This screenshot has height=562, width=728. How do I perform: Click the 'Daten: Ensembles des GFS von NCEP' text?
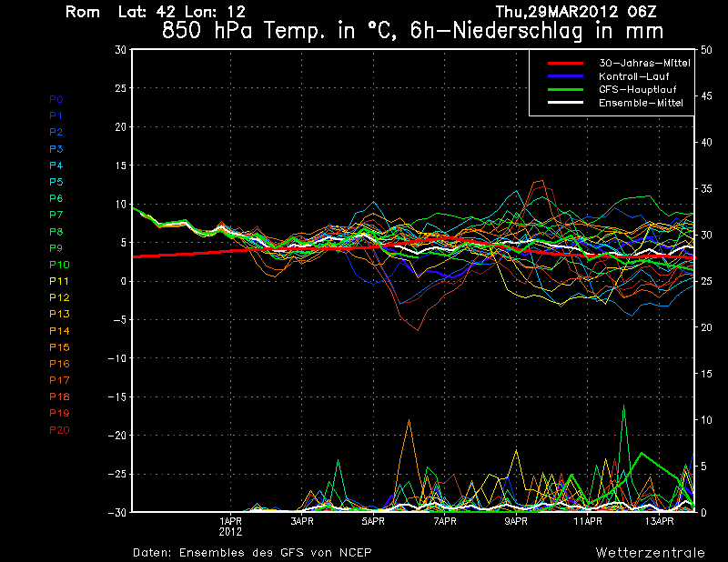(252, 552)
